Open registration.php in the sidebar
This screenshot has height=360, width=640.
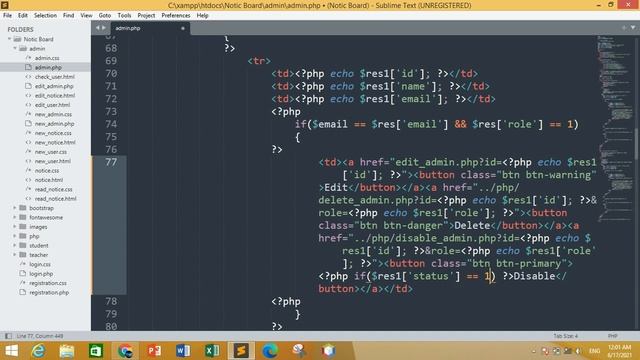49,293
